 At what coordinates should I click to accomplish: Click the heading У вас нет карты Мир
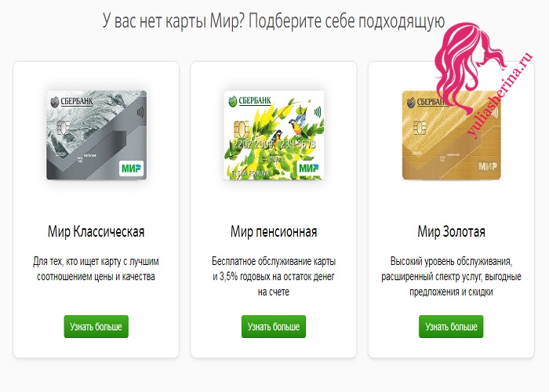[274, 21]
